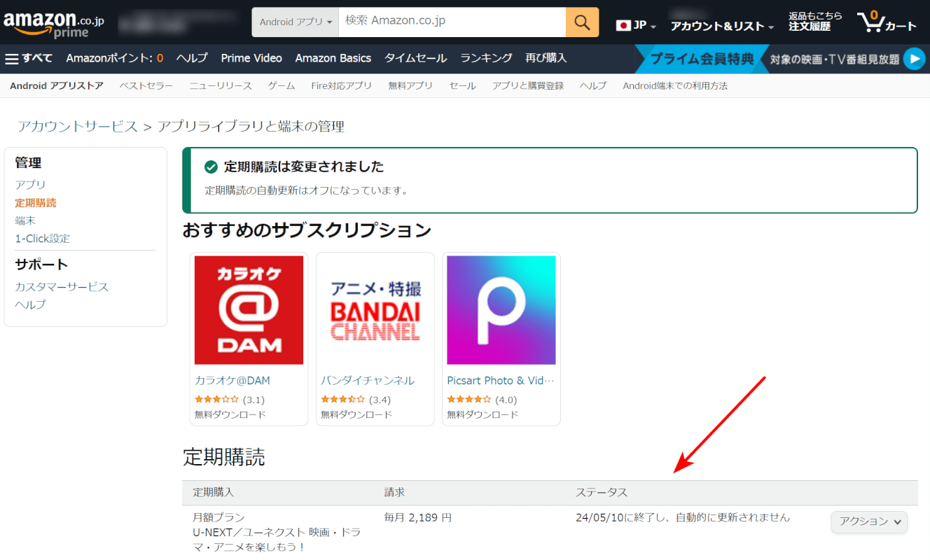Click the Picsart app thumbnail
The height and width of the screenshot is (560, 930).
pyautogui.click(x=501, y=310)
